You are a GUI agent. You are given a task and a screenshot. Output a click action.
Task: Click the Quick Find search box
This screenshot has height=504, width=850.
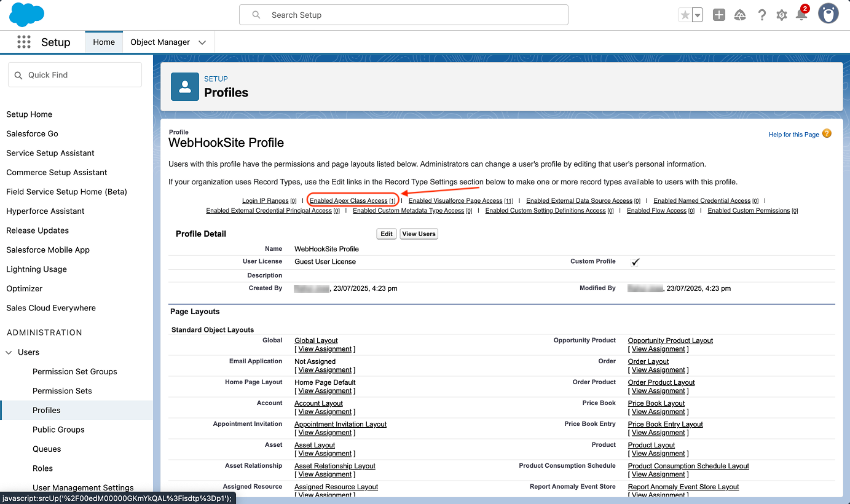(75, 75)
